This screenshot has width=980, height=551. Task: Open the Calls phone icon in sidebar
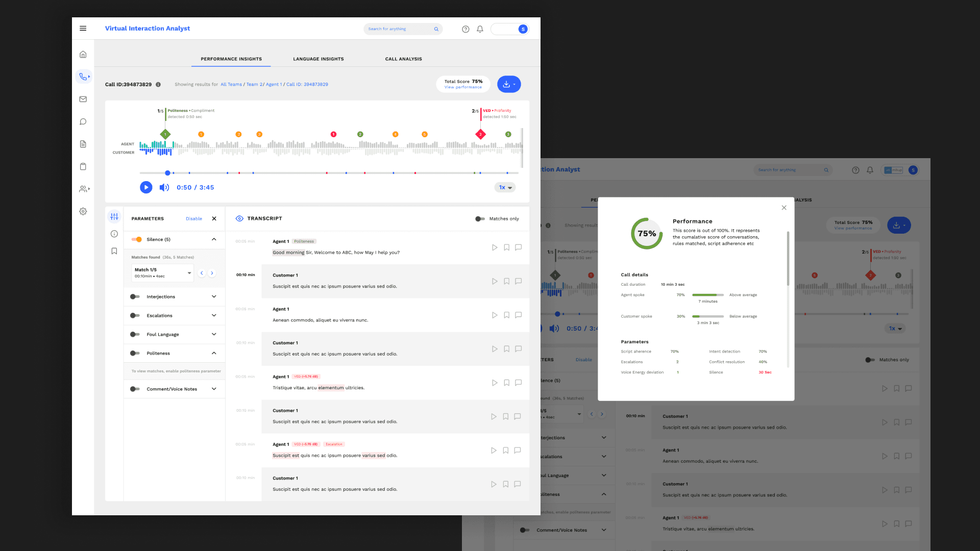[x=83, y=77]
